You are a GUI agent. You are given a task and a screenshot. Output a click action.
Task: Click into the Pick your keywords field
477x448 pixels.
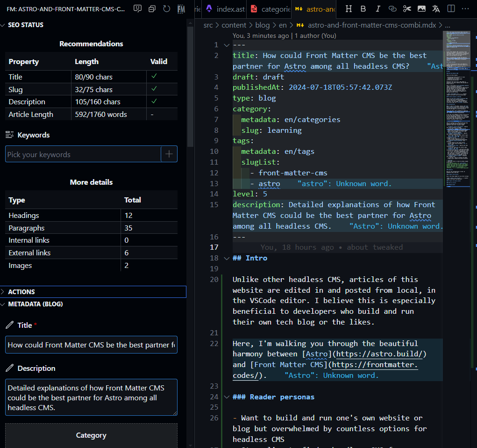coord(83,154)
